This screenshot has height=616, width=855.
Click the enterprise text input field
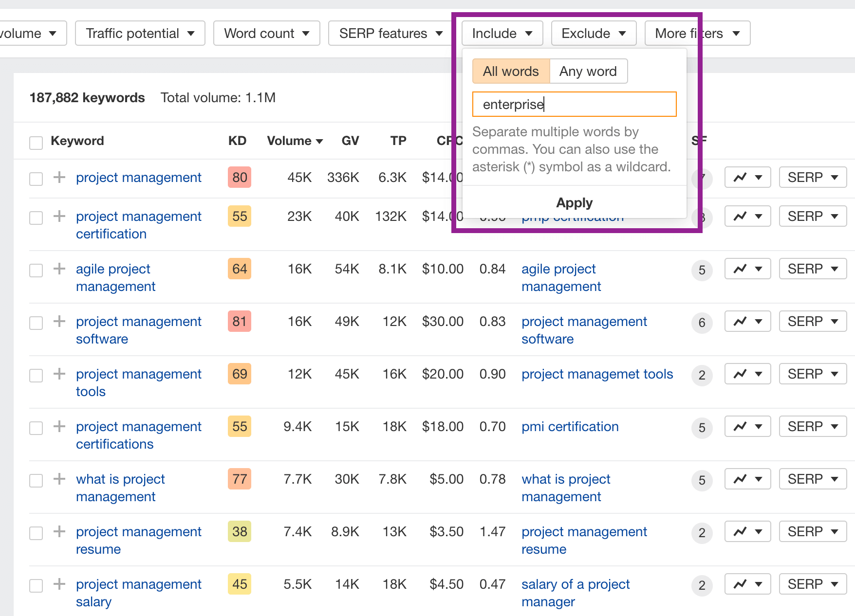tap(574, 104)
